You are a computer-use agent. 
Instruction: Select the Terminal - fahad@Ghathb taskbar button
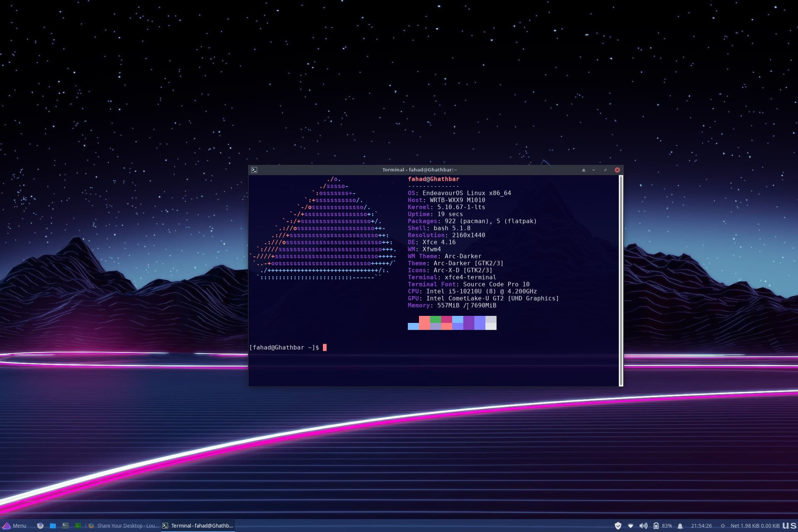[198, 525]
